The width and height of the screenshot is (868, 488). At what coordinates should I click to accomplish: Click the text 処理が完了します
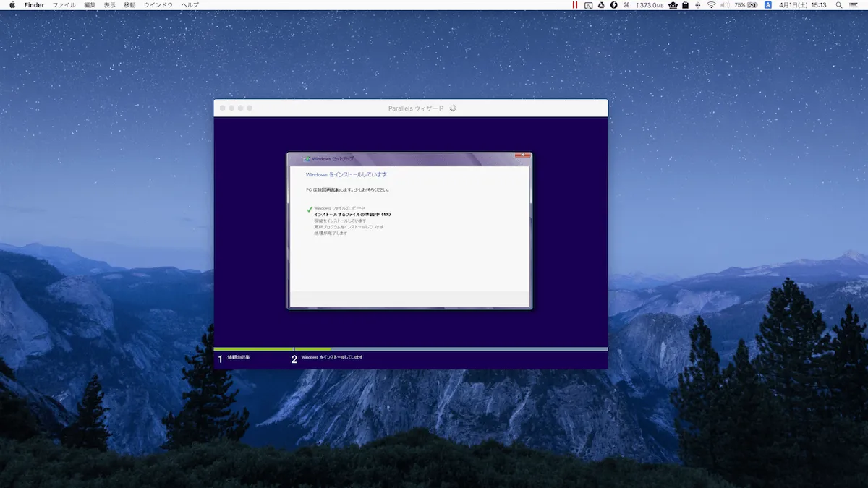point(331,233)
